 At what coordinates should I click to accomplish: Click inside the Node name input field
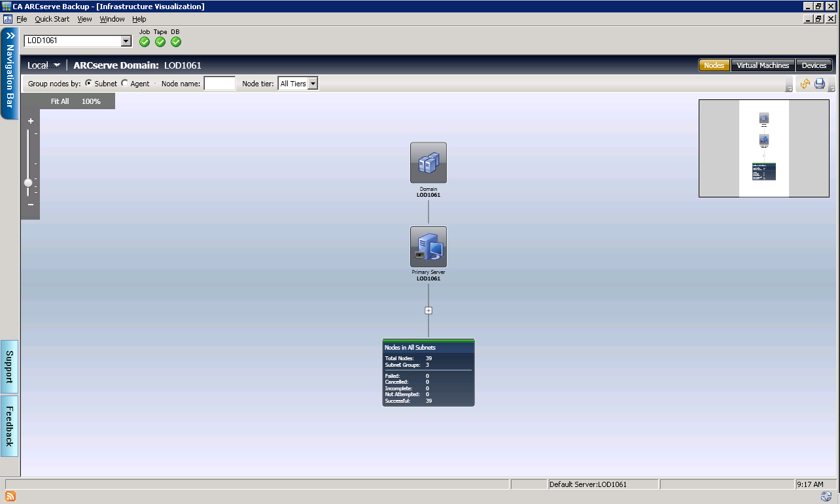pyautogui.click(x=219, y=83)
